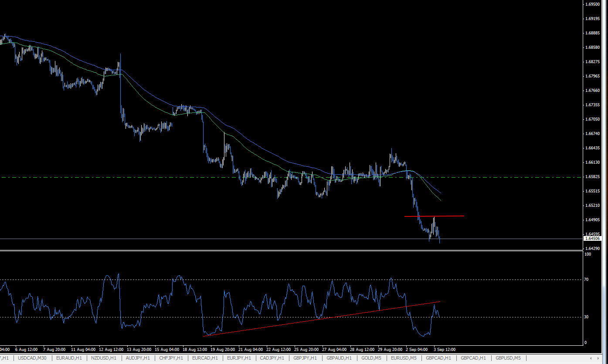Screen dimensions: 608x364
Task: Select the red trendline in the oscillator window
Action: 322,319
